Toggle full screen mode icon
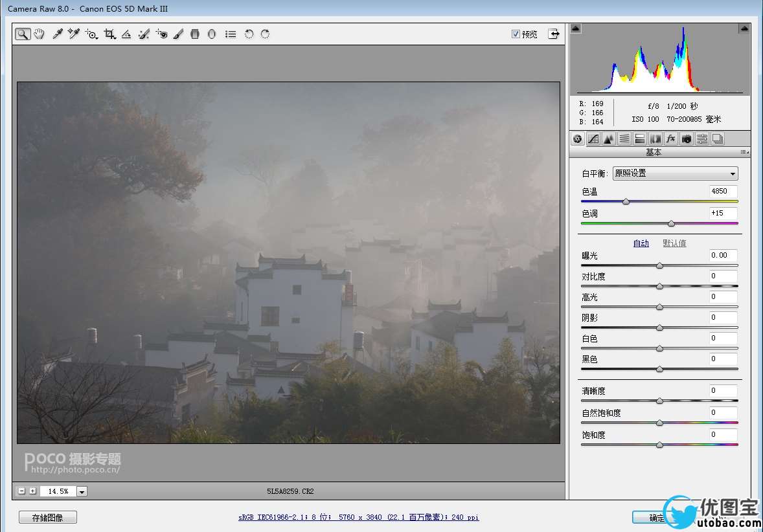 tap(554, 34)
